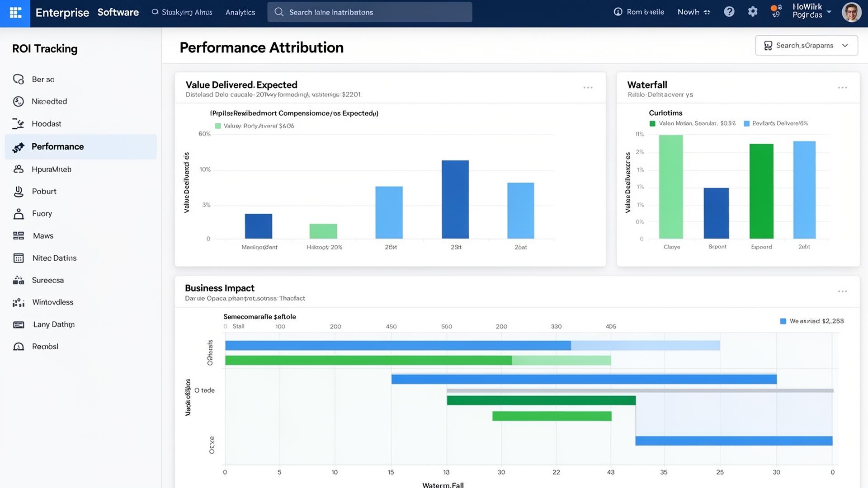Click the Waterm.Fall axis label
This screenshot has width=868, height=488.
click(443, 485)
